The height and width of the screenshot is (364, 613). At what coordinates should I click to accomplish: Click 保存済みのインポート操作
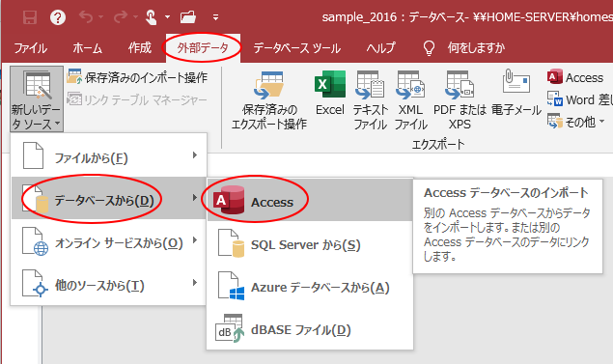tap(137, 77)
